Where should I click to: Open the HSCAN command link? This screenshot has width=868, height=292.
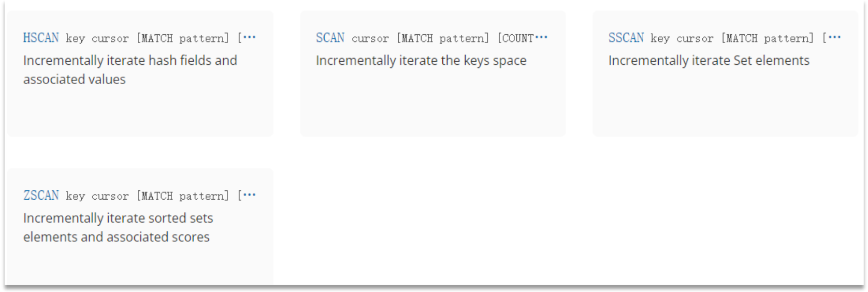pos(41,38)
